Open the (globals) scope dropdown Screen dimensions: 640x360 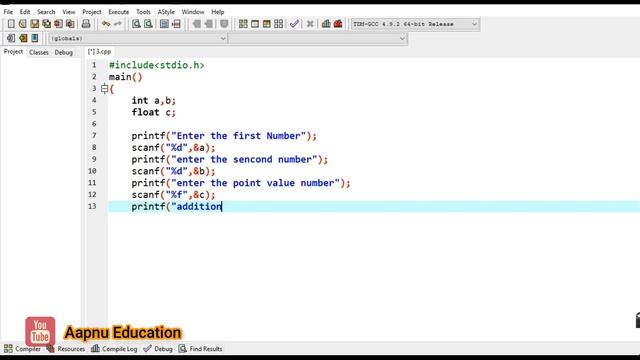[x=138, y=38]
